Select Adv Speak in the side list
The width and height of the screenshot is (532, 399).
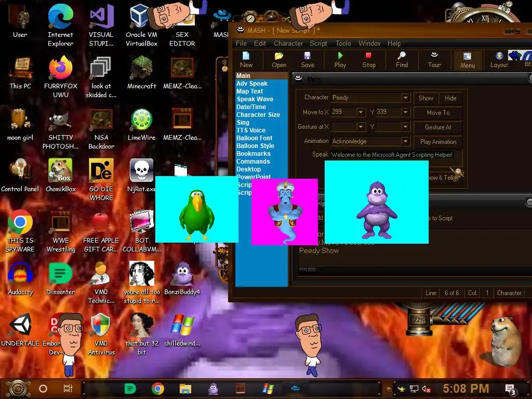[x=262, y=84]
